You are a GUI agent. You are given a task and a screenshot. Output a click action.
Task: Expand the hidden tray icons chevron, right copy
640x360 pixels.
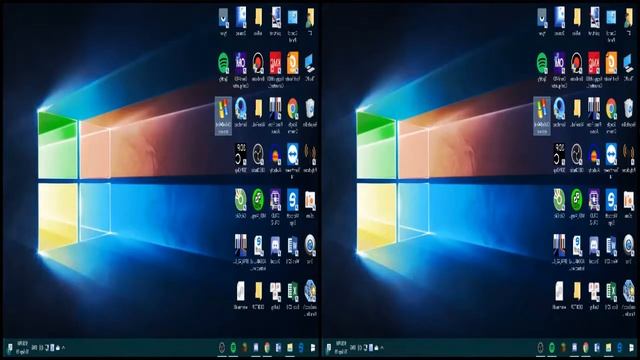[382, 348]
